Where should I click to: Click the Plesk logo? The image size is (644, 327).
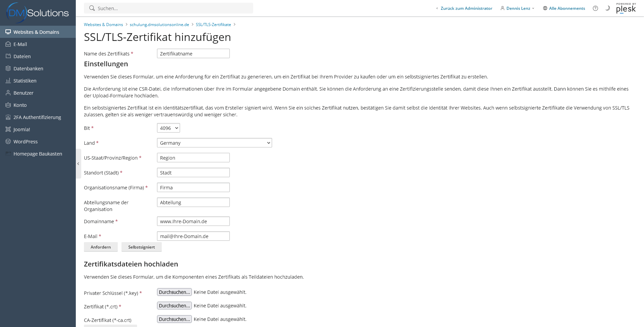626,8
